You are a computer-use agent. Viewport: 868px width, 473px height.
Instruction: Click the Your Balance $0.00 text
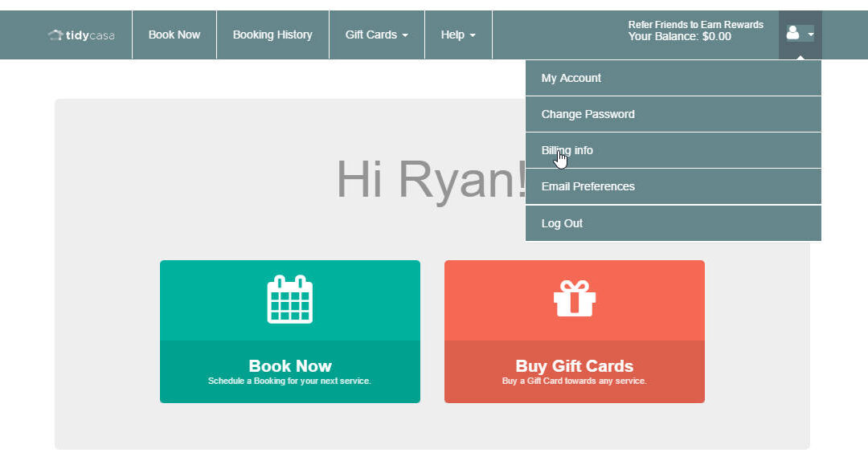[x=679, y=37]
